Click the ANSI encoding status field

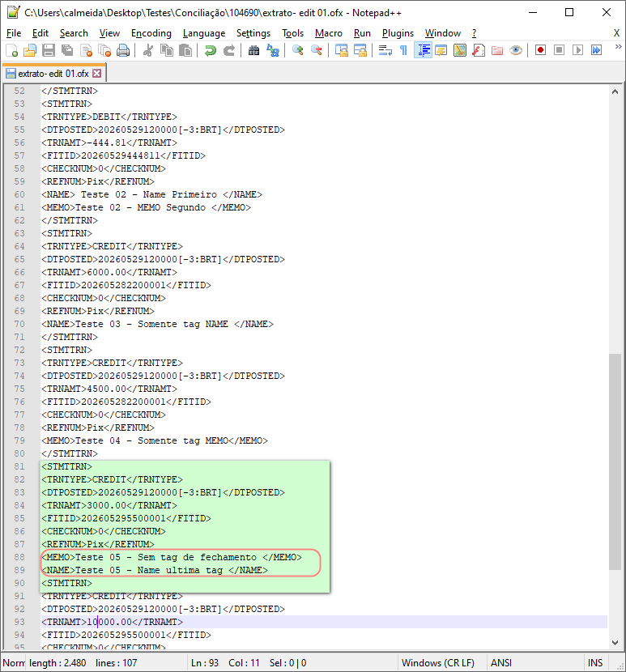[x=501, y=663]
